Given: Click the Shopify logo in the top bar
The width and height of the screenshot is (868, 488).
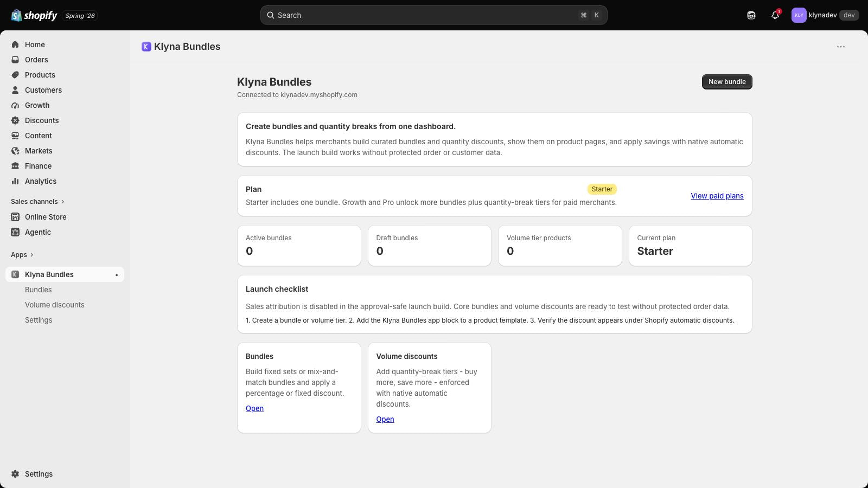Looking at the screenshot, I should 34,15.
